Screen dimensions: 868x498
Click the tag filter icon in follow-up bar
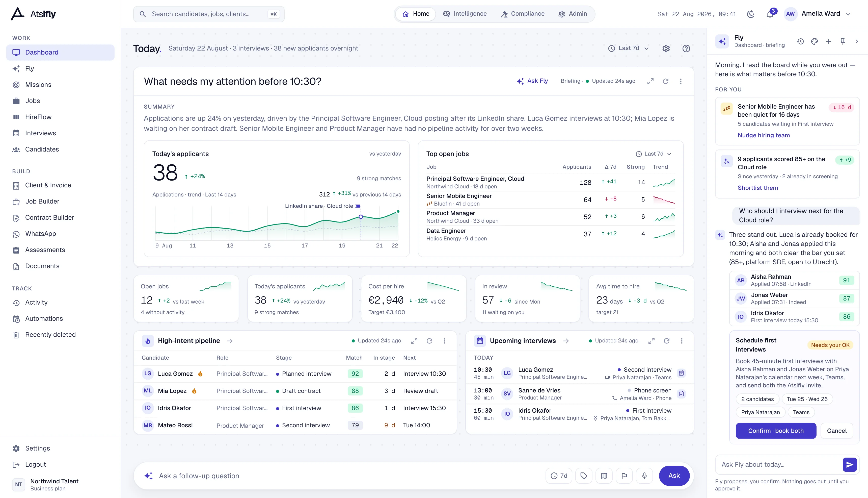(584, 476)
